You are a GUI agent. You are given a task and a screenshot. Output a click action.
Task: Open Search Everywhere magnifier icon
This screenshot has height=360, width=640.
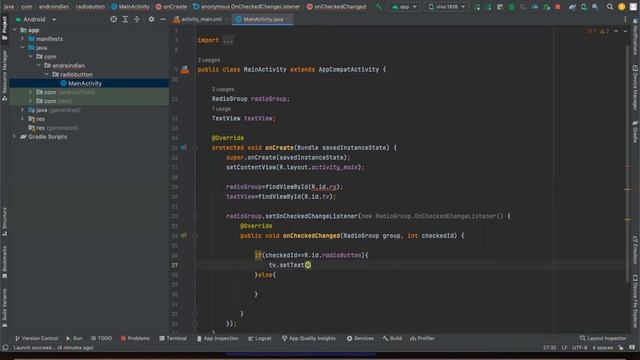[610, 7]
